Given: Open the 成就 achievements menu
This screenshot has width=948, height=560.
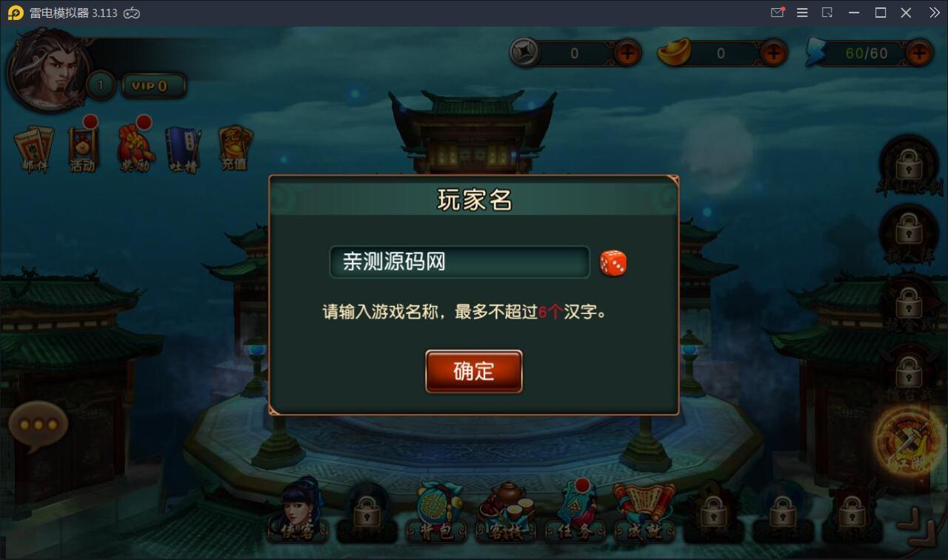Looking at the screenshot, I should pyautogui.click(x=644, y=513).
